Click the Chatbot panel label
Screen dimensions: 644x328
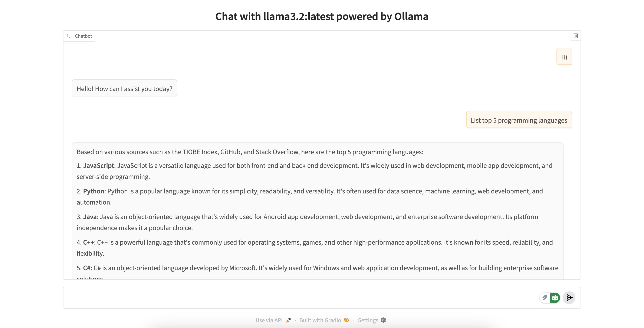pyautogui.click(x=83, y=36)
